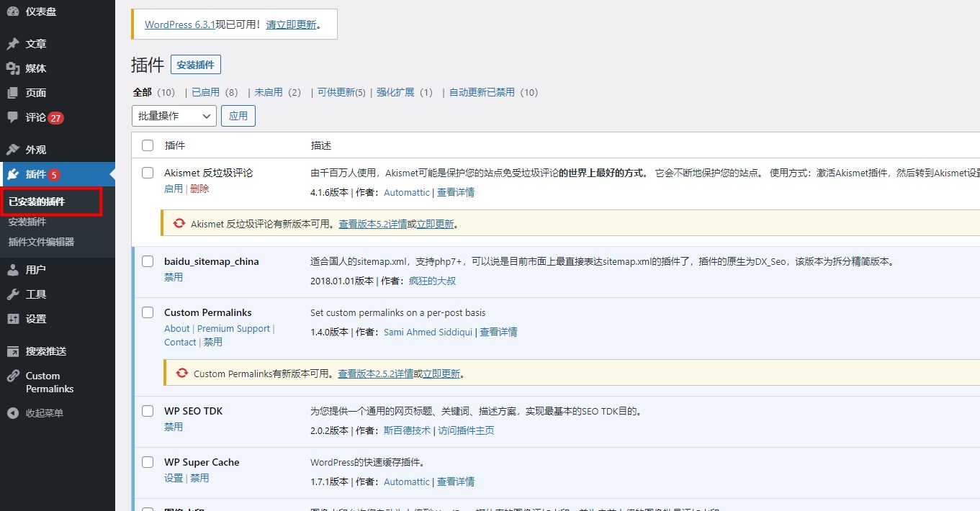Image resolution: width=980 pixels, height=511 pixels.
Task: Click the 工具 wrench icon
Action: click(x=13, y=294)
